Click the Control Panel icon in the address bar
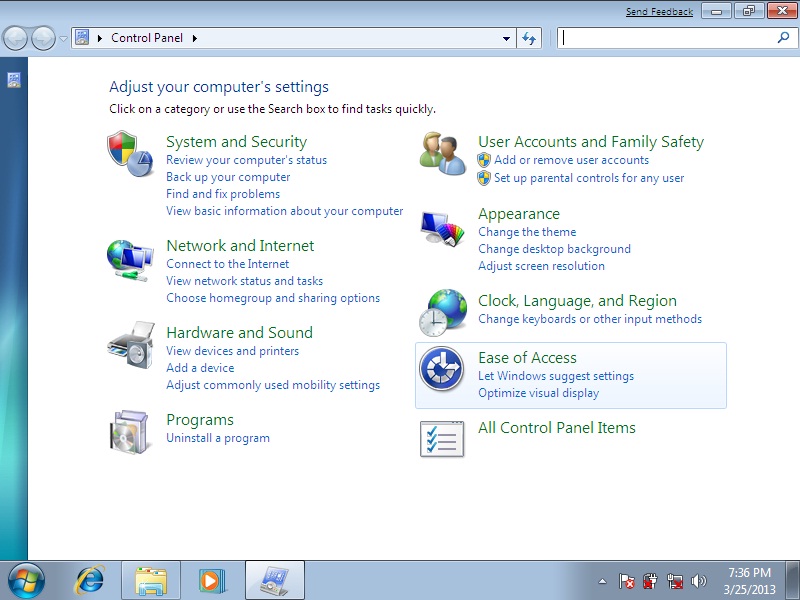 (82, 37)
